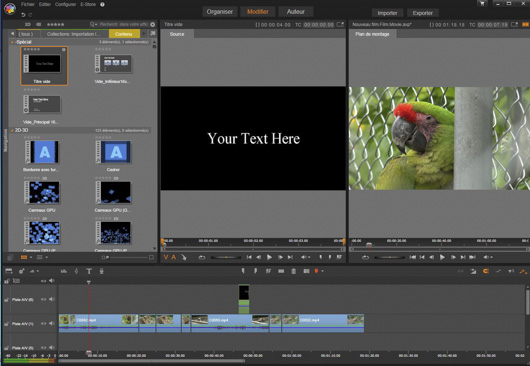Open the Editer menu
The image size is (530, 366).
(45, 4)
